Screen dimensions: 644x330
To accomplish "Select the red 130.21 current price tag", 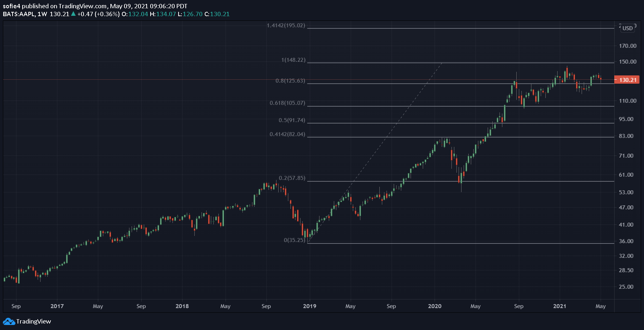I will click(x=627, y=80).
